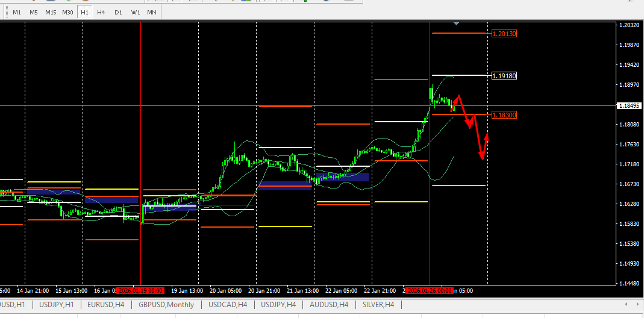Switch to the D1 daily timeframe
Image resolution: width=644 pixels, height=318 pixels.
pyautogui.click(x=118, y=12)
